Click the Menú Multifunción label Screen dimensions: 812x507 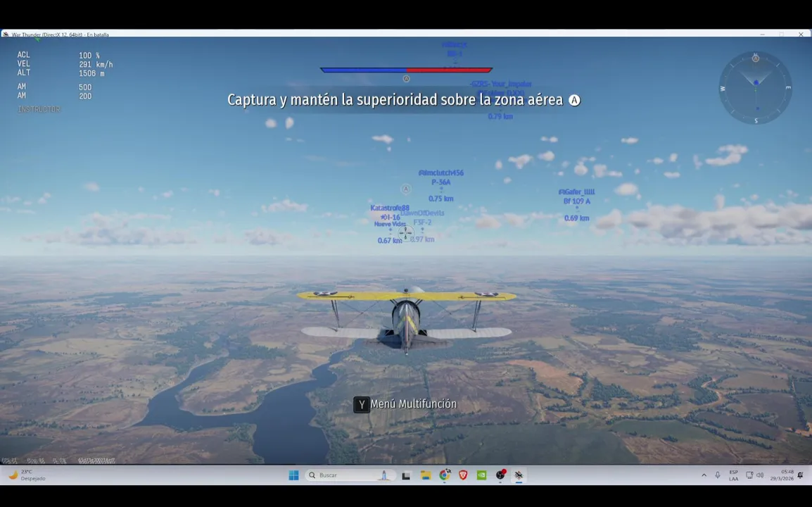413,403
